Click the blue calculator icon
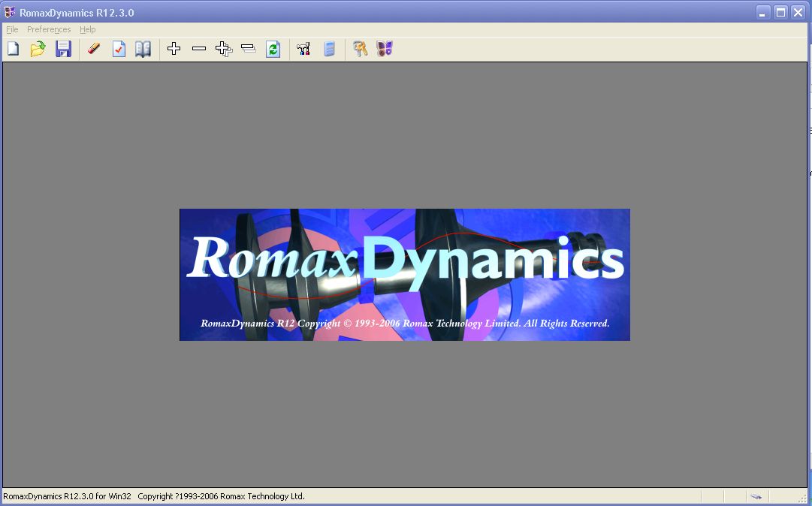 tap(329, 49)
